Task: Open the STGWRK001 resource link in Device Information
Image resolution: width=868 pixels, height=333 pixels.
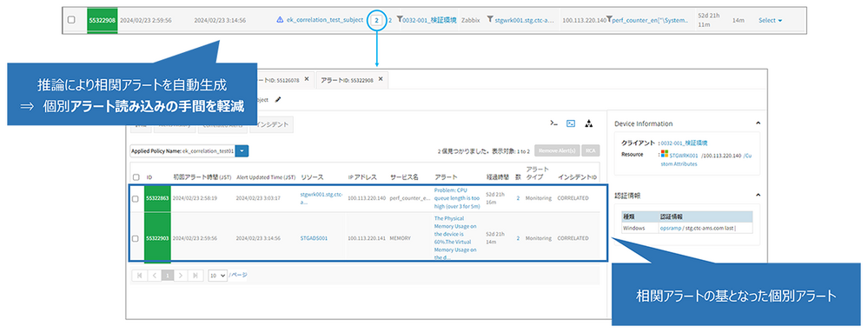Action: click(684, 156)
